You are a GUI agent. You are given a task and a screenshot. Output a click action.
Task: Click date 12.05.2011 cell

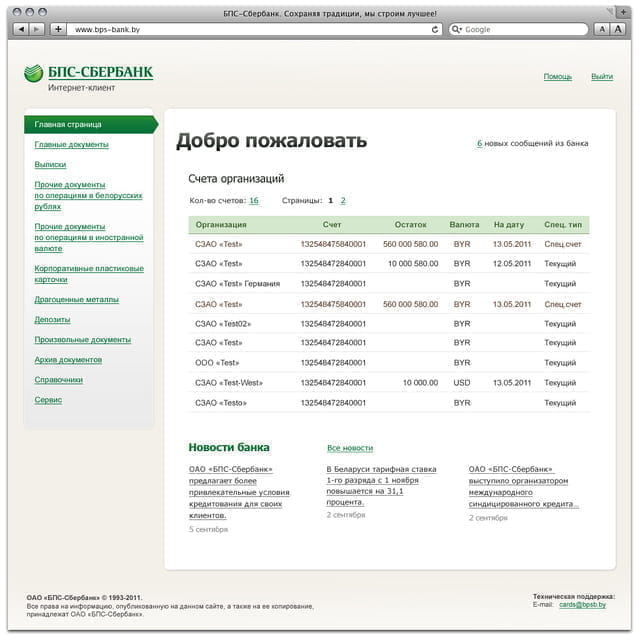click(x=512, y=264)
